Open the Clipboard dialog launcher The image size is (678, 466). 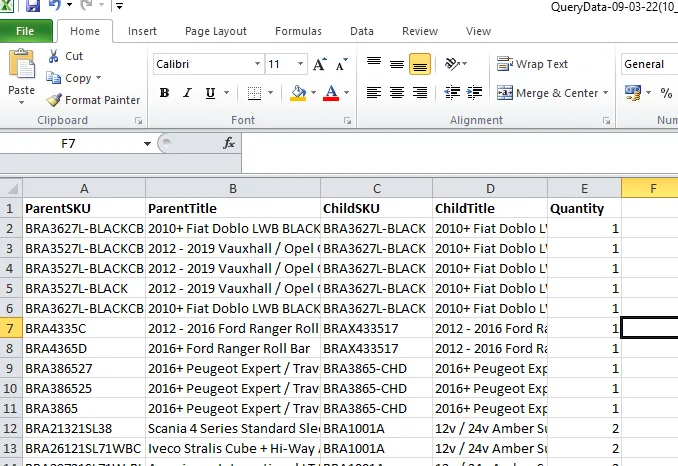tap(138, 121)
